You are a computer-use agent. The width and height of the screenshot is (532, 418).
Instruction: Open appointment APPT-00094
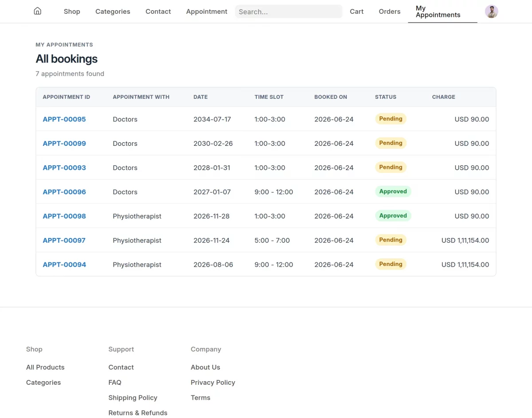pos(64,265)
